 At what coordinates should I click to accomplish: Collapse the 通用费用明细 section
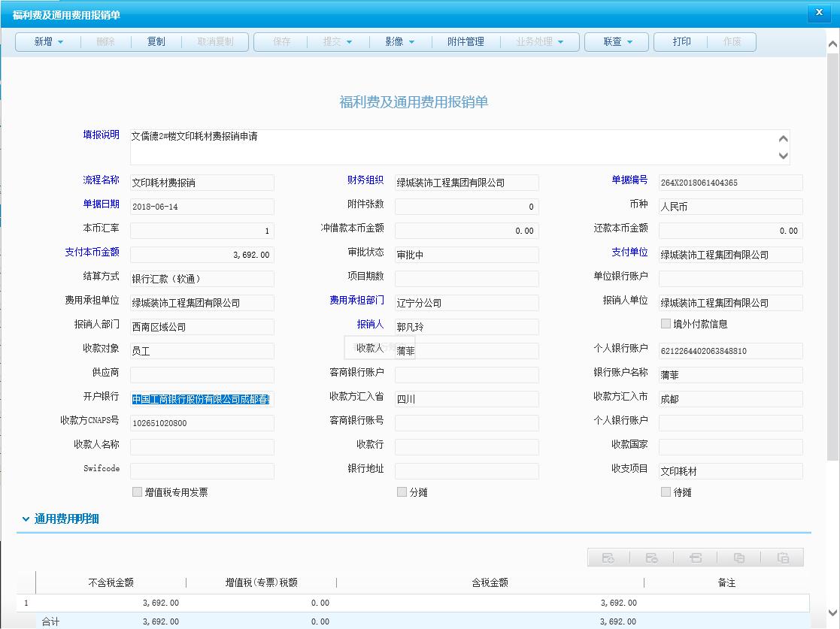click(x=26, y=519)
